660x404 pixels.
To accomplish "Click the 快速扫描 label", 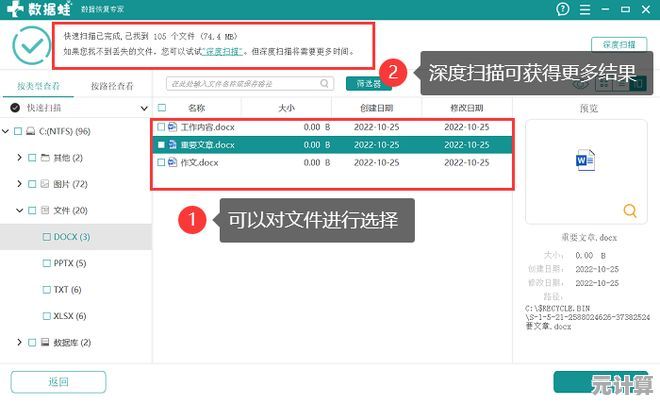I will point(44,108).
